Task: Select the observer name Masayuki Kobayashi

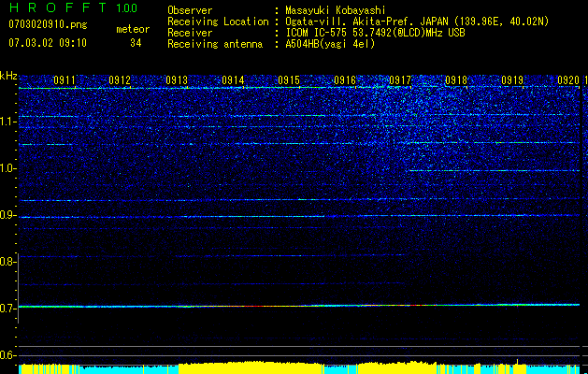Action: point(336,10)
